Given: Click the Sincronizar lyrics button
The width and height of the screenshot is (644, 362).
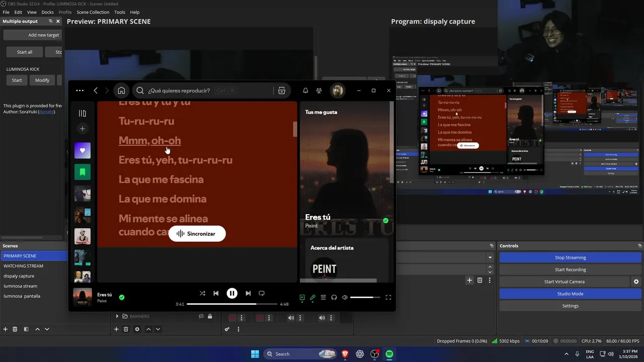Looking at the screenshot, I should [x=197, y=234].
